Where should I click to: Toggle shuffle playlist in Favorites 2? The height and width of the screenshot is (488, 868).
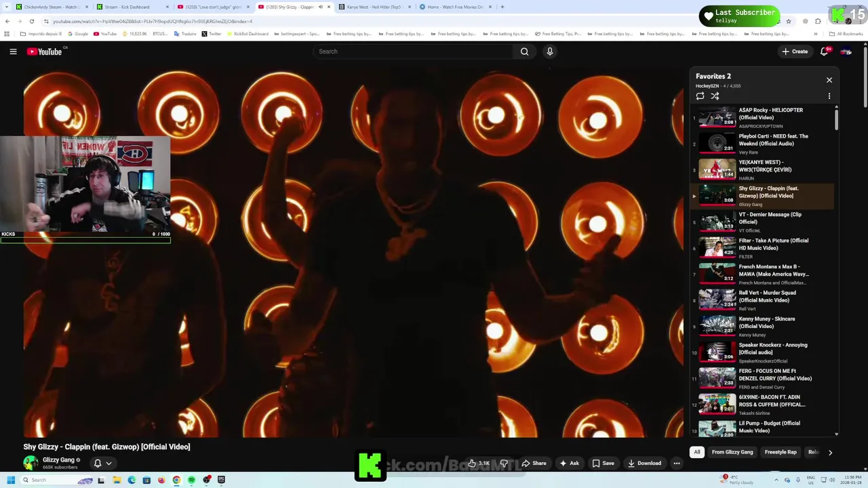pyautogui.click(x=715, y=96)
